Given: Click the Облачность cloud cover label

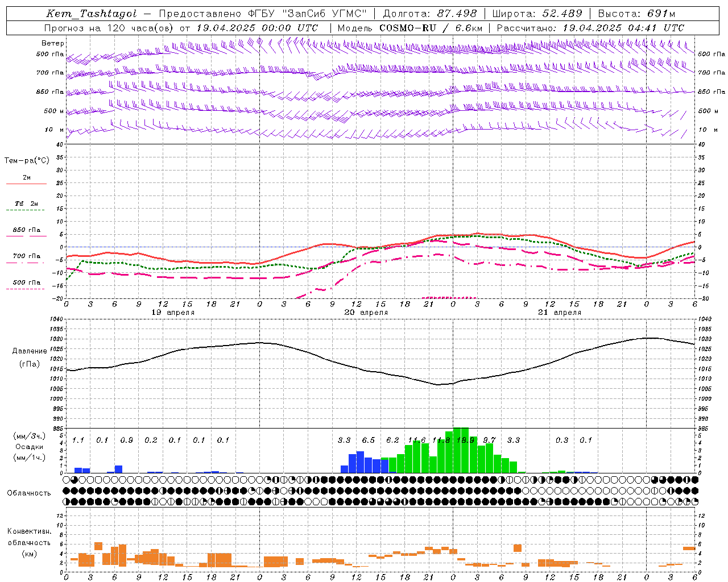Looking at the screenshot, I should 29,493.
